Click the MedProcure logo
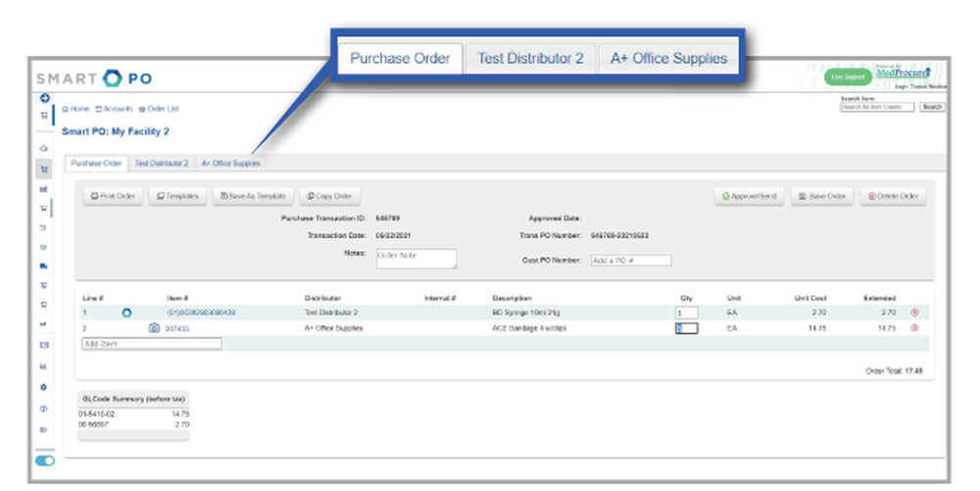 pos(904,73)
